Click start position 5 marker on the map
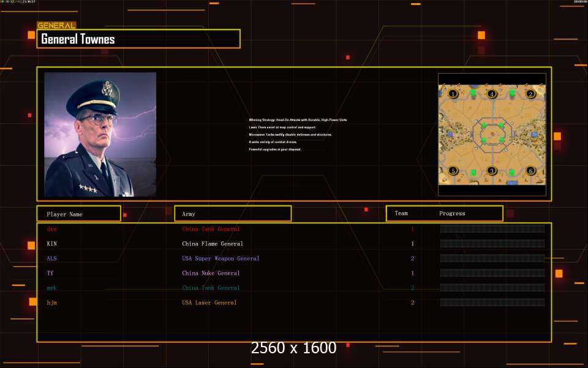The width and height of the screenshot is (588, 368). coord(453,171)
